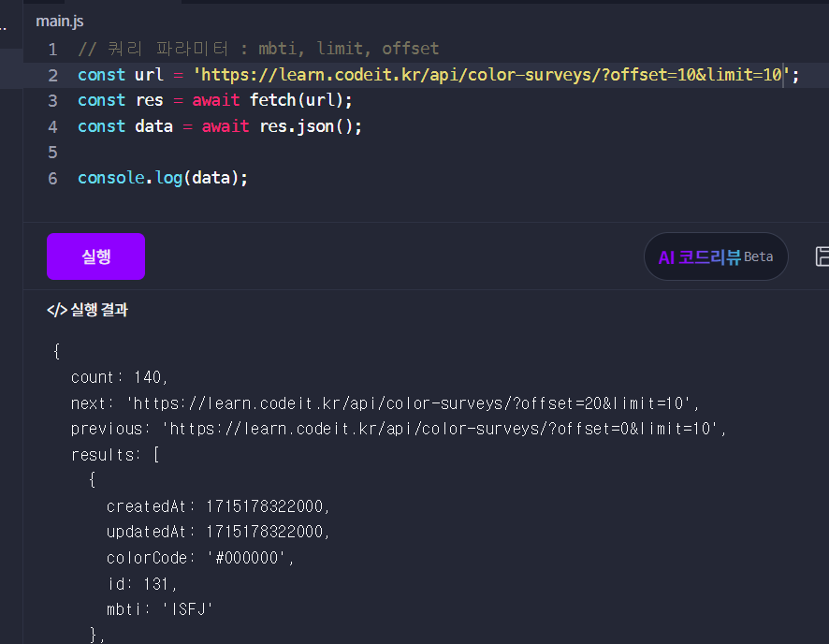Open the AI 코드리뷰 Beta review
The image size is (829, 644).
pyautogui.click(x=716, y=257)
